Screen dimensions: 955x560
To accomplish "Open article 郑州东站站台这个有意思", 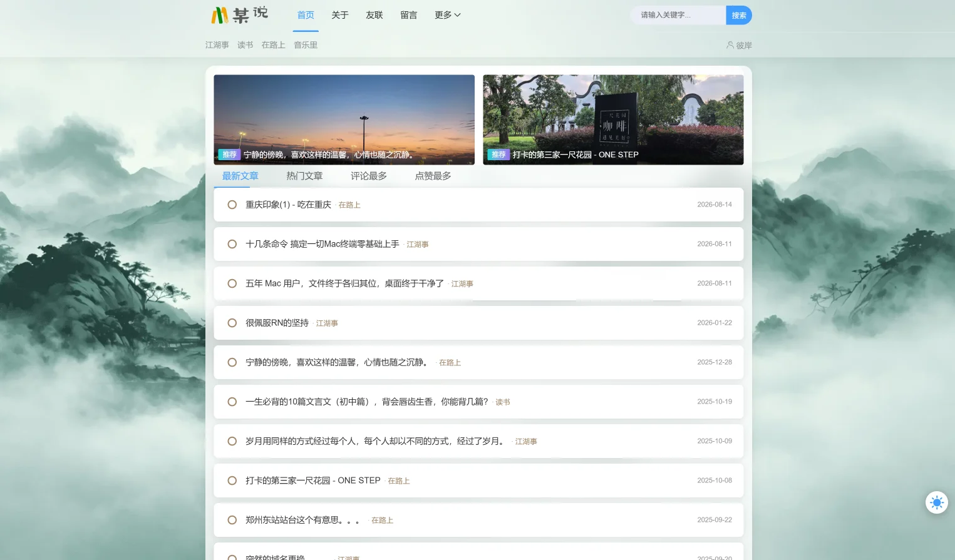I will click(304, 520).
